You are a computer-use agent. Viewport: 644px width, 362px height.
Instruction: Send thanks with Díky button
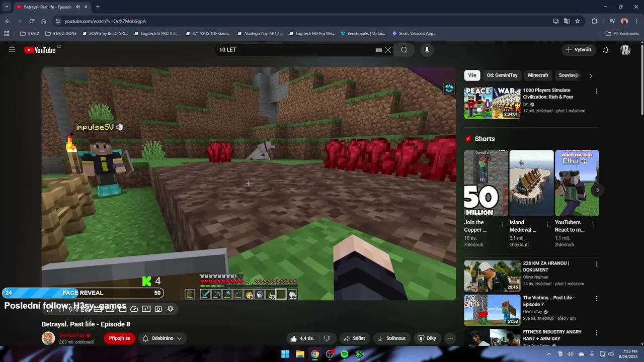[x=427, y=338]
